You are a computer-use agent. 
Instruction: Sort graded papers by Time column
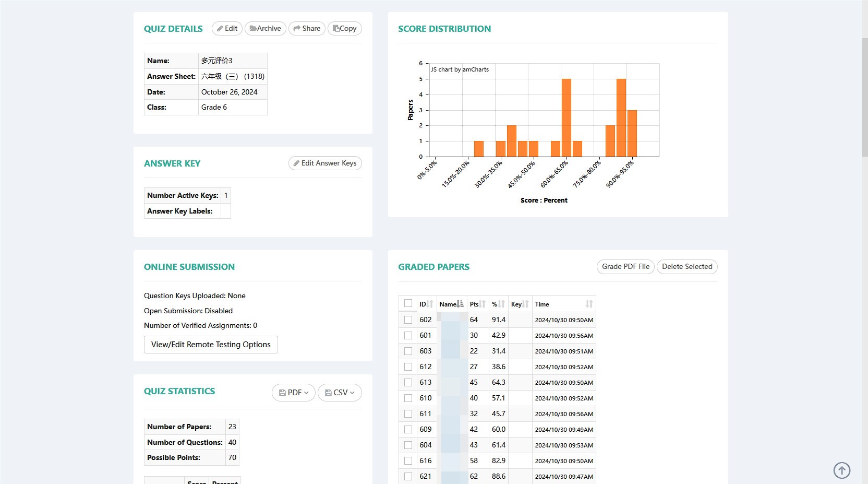[563, 304]
